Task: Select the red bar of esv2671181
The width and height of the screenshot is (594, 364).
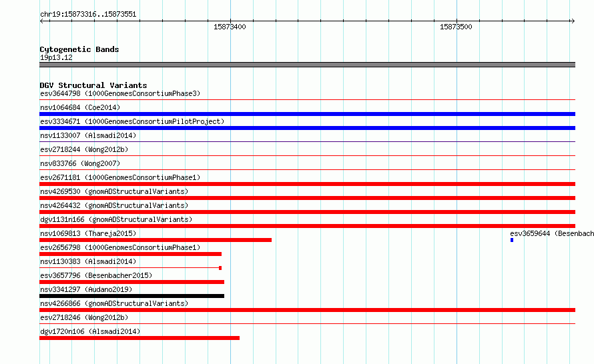Action: tap(307, 184)
